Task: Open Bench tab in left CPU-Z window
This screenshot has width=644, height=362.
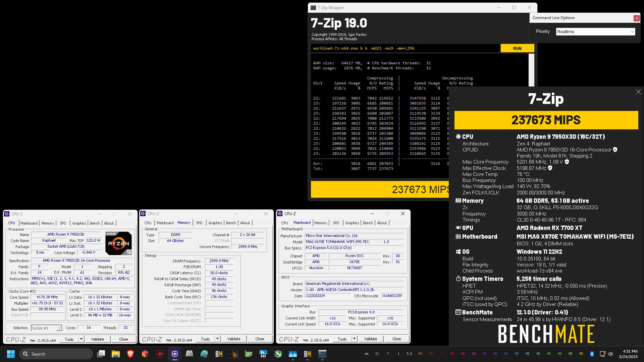Action: (x=95, y=223)
